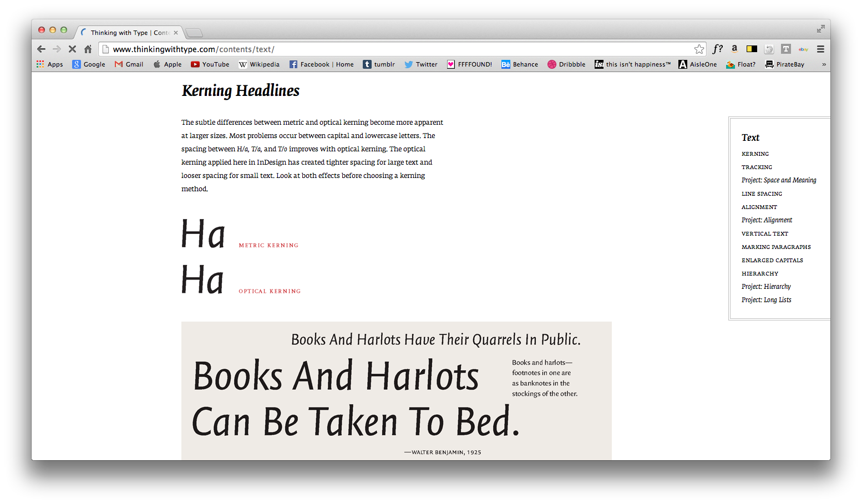Enter full screen with the expand arrows
862x504 pixels.
pyautogui.click(x=820, y=29)
